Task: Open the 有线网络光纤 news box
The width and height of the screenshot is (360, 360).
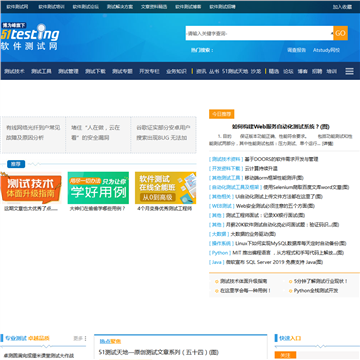Action: [x=33, y=133]
